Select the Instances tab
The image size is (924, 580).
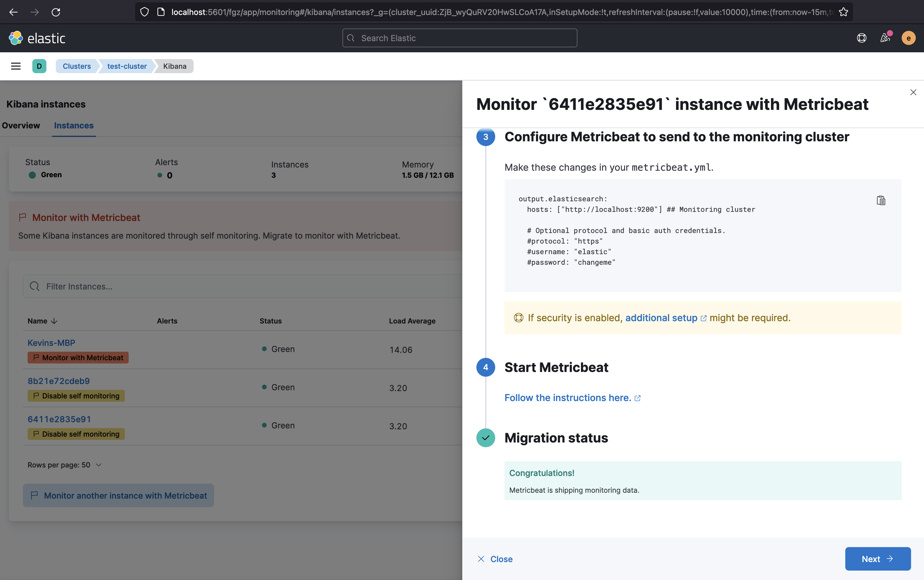coord(74,125)
